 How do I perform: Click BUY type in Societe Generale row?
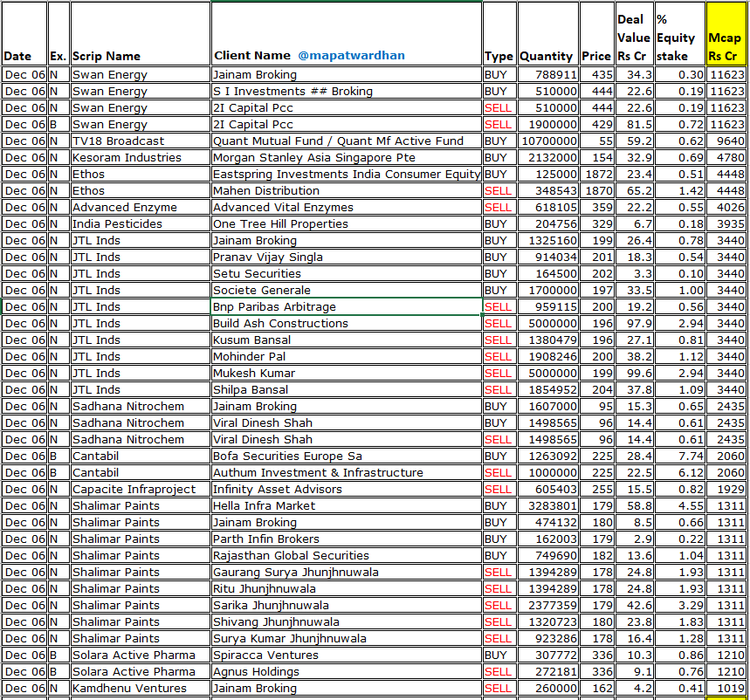click(x=499, y=291)
